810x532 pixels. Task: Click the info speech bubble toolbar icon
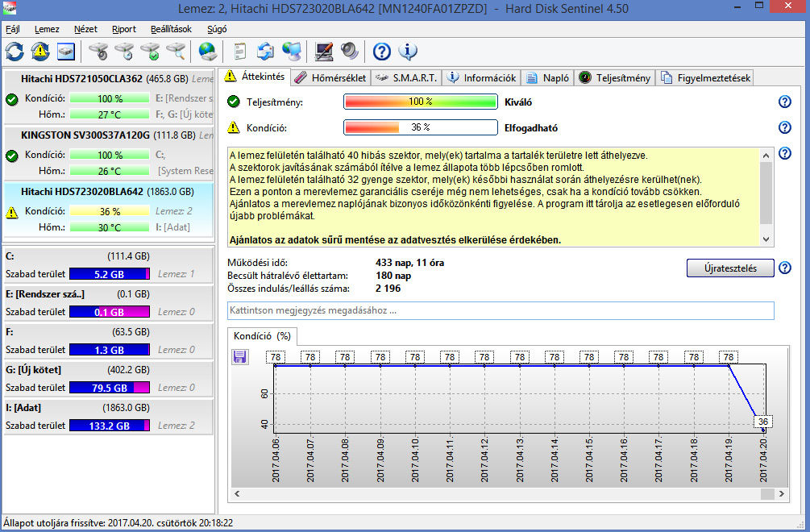pos(408,51)
